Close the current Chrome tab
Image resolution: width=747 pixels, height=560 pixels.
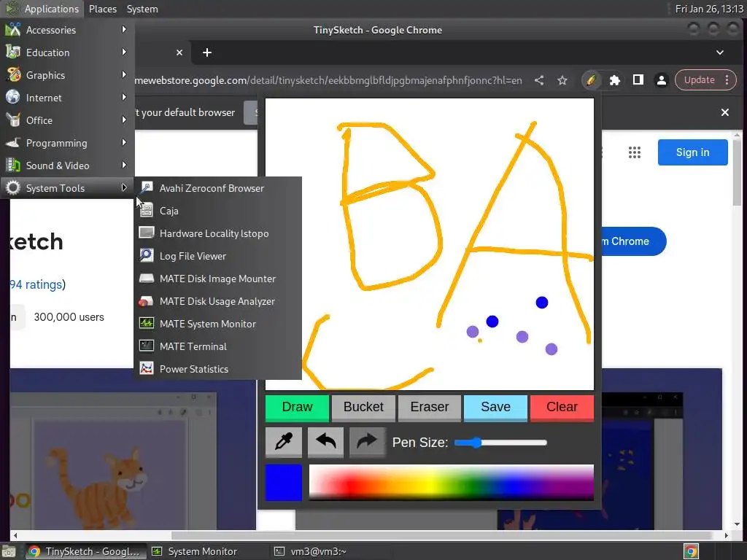coord(179,52)
